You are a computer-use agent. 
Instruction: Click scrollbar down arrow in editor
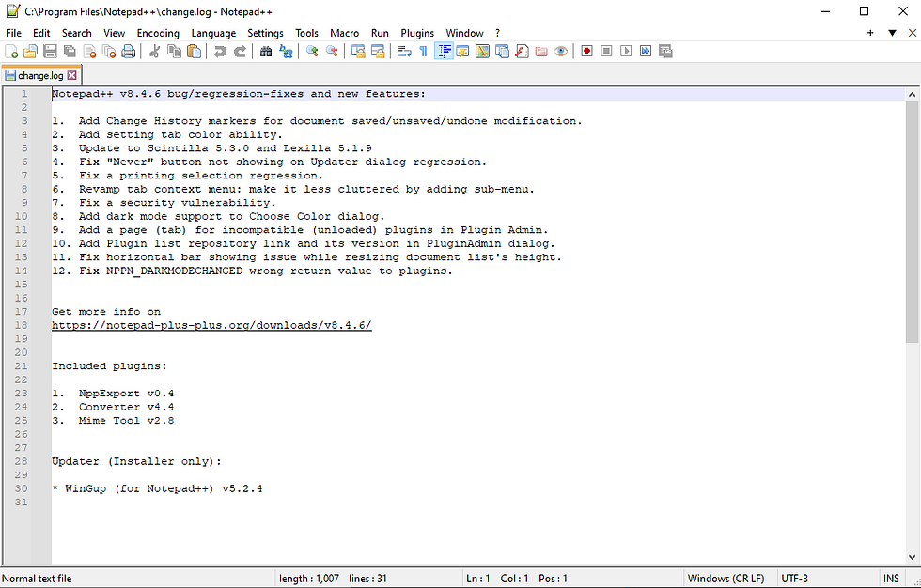[x=913, y=558]
